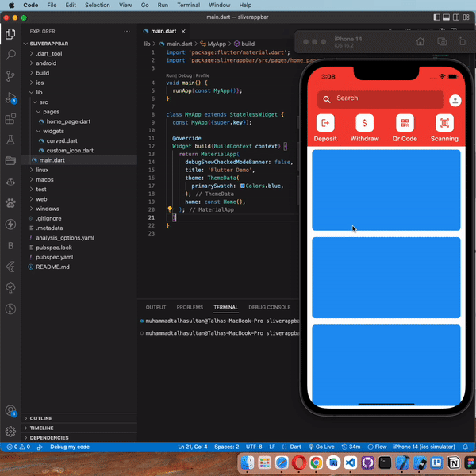Screen dimensions: 476x476
Task: Open the Accounts icon in activity bar
Action: pos(10,411)
